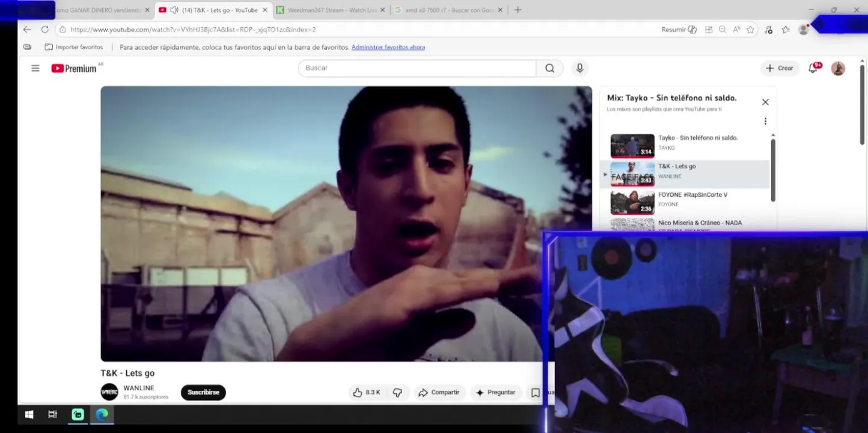This screenshot has height=433, width=868.
Task: Open the green app on the taskbar
Action: 78,414
